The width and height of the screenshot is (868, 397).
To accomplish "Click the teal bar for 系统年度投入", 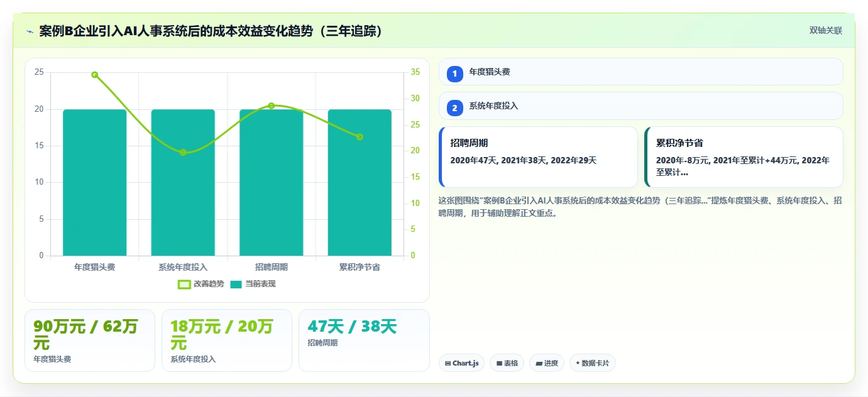I will click(x=183, y=183).
